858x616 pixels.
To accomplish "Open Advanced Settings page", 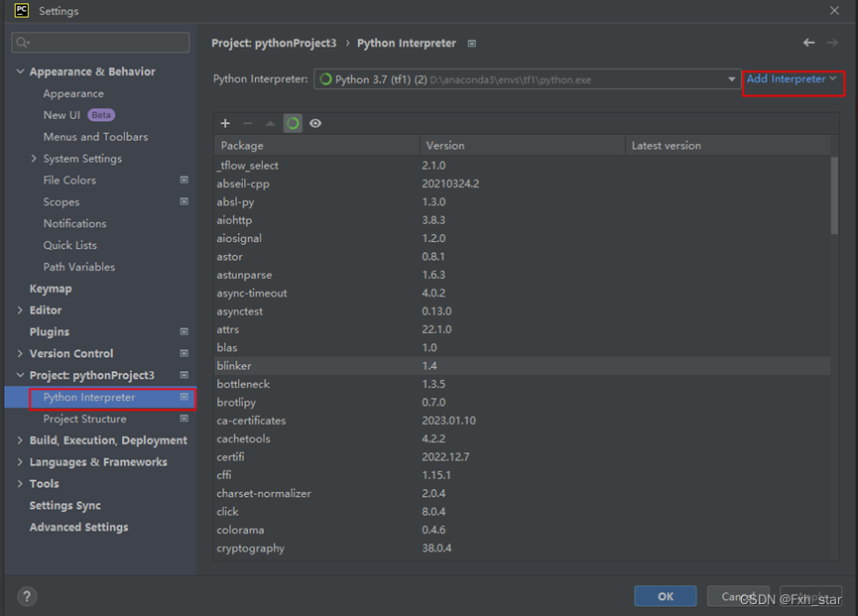I will click(x=78, y=527).
